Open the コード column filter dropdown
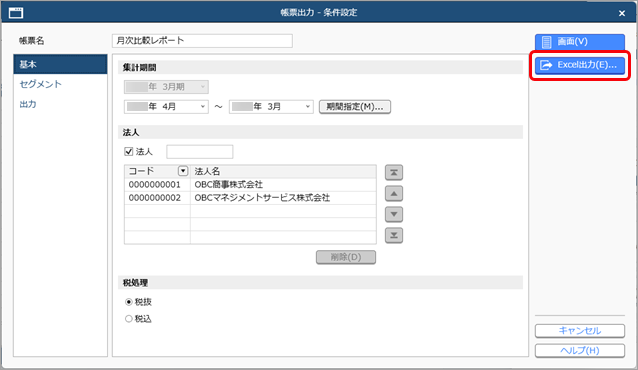 [183, 171]
